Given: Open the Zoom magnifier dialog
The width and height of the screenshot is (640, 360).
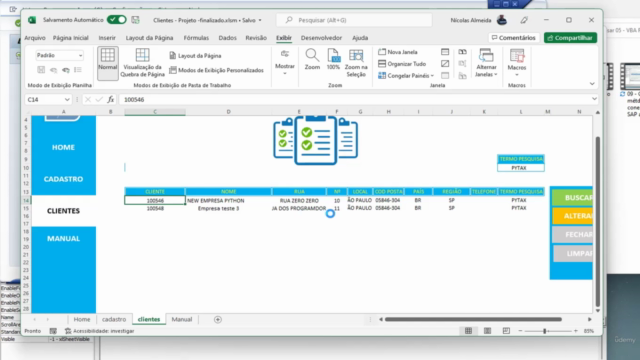Looking at the screenshot, I should [x=312, y=60].
